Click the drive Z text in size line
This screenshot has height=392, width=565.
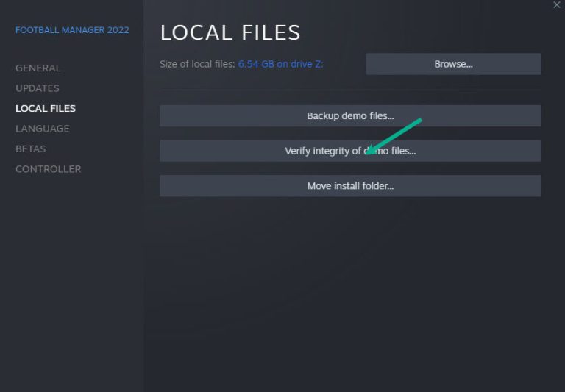(306, 64)
